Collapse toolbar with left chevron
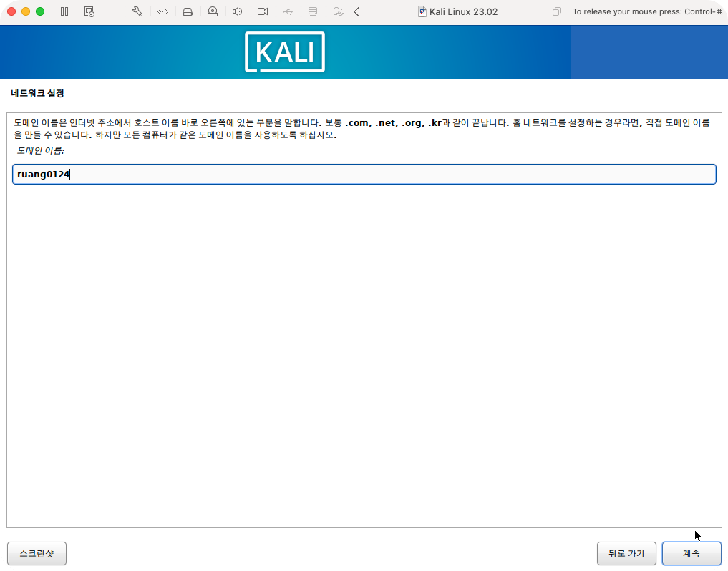 [356, 11]
